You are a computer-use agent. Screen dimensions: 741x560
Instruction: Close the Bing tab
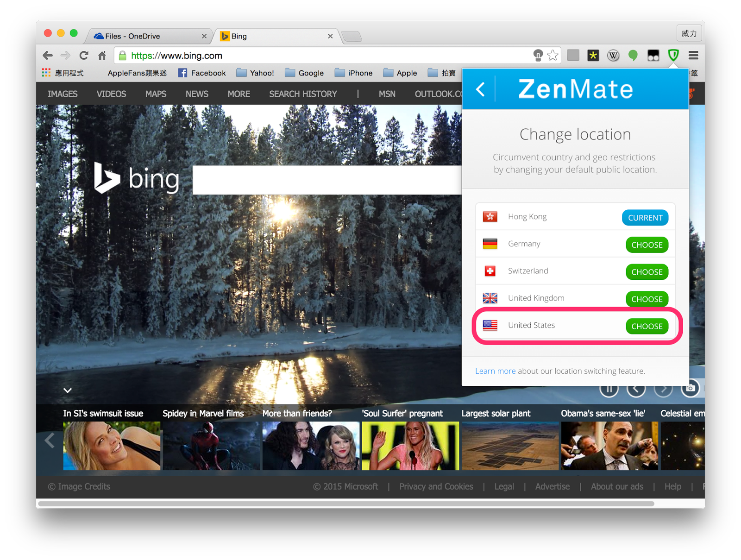330,36
